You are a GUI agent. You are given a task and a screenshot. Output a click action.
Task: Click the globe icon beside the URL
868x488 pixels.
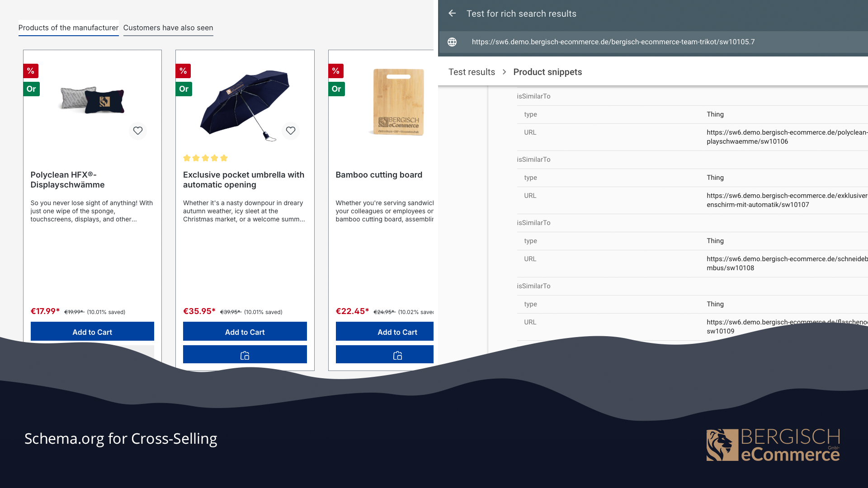[x=452, y=42]
